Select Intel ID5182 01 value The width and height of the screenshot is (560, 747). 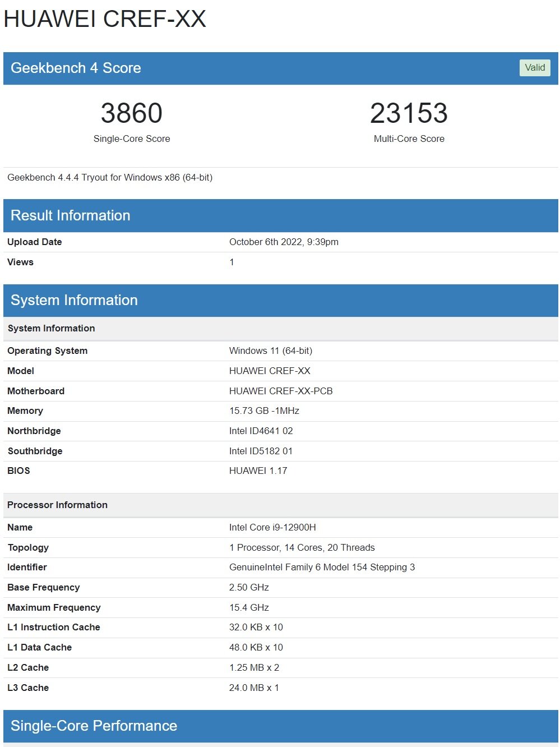[261, 451]
